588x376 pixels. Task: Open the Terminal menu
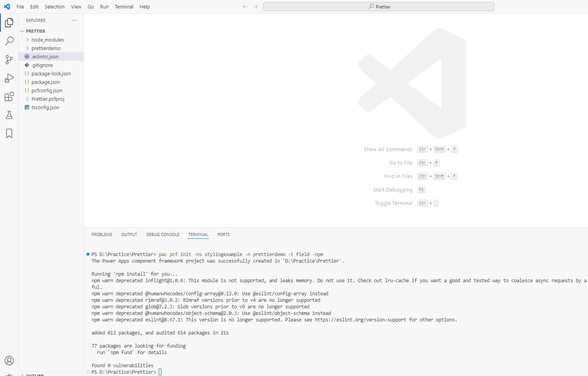coord(124,7)
